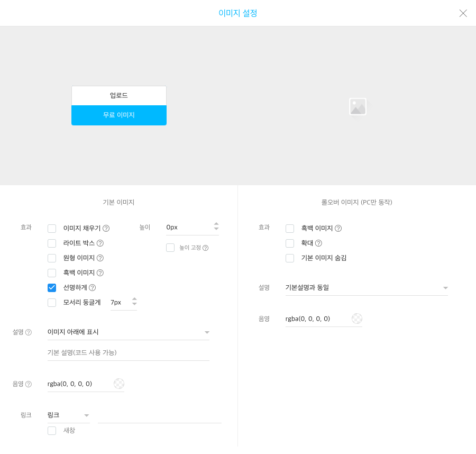Enable 이미지 채우기 checkbox

(x=52, y=229)
